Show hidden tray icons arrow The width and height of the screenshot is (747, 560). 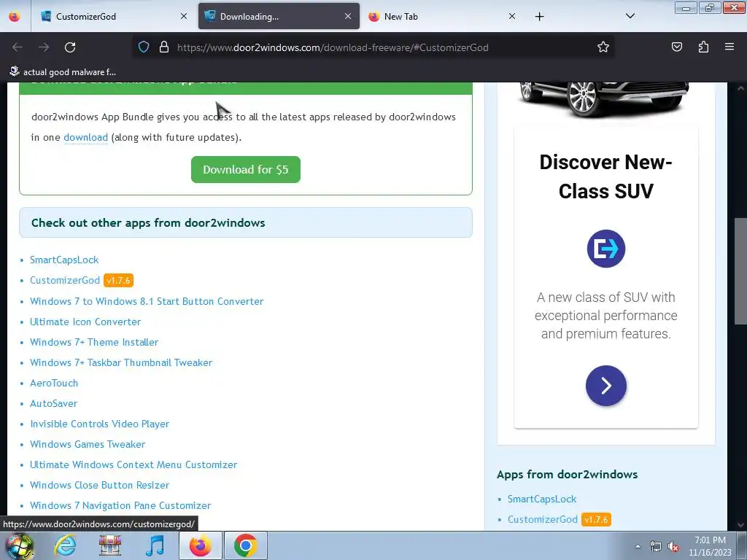coord(638,547)
